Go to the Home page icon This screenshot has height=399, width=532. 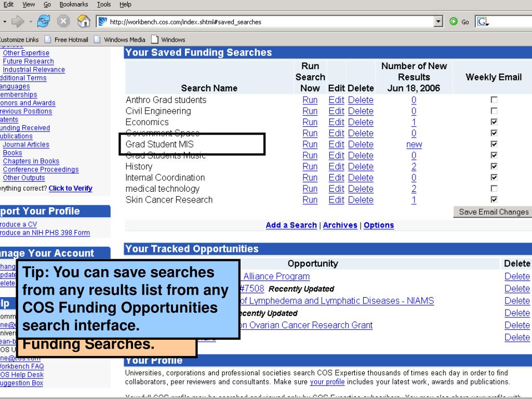point(84,21)
